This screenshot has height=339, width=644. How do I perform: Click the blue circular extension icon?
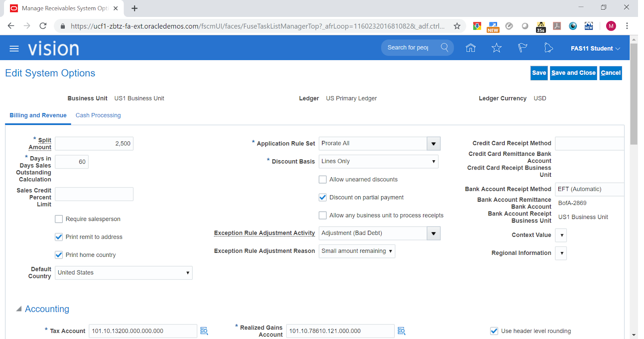click(573, 26)
